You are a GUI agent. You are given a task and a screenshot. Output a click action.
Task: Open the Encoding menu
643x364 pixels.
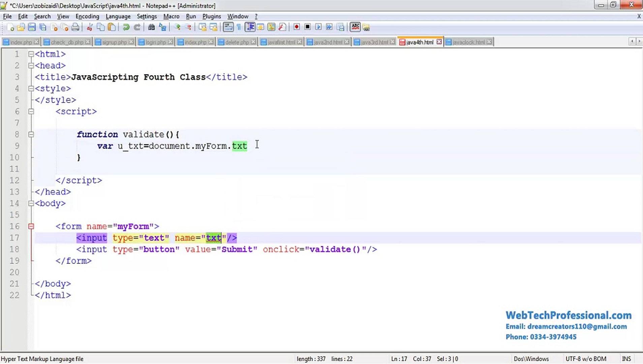point(87,16)
